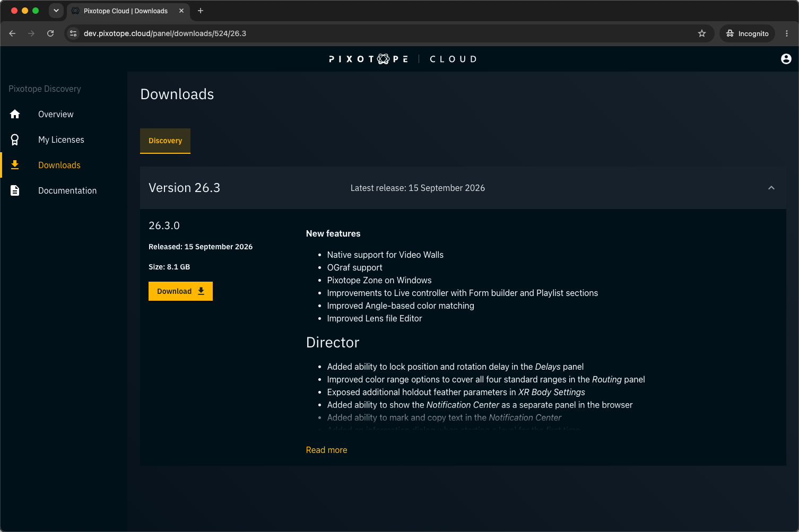Click 'Native support for Video Walls' item
Screen dimensions: 799x532
point(385,255)
